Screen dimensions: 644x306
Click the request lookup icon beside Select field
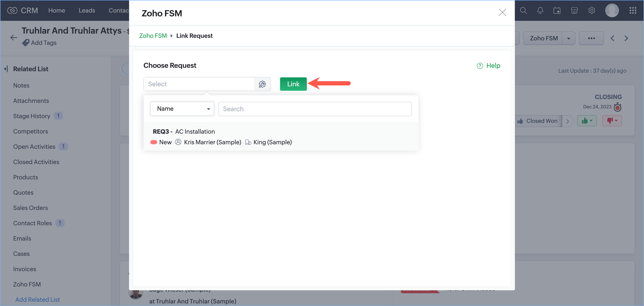click(x=262, y=84)
